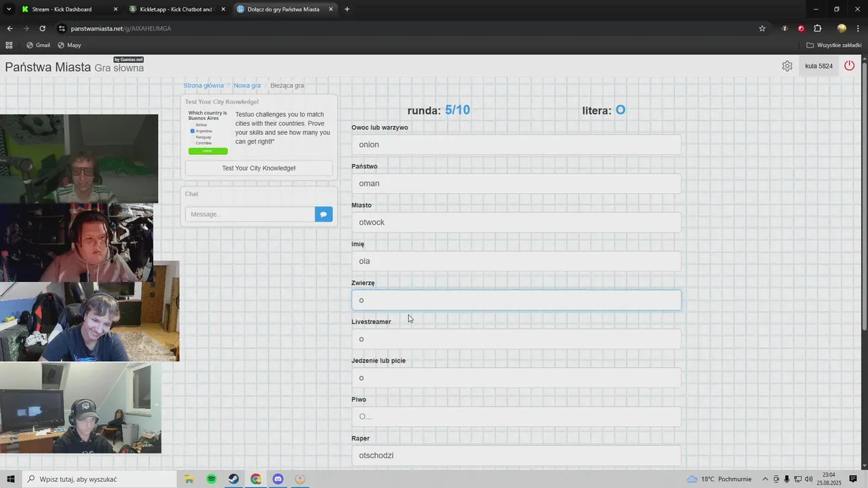Close the Stream - Kick Dashboard tab
Screen dimensions: 868x488
[x=115, y=9]
